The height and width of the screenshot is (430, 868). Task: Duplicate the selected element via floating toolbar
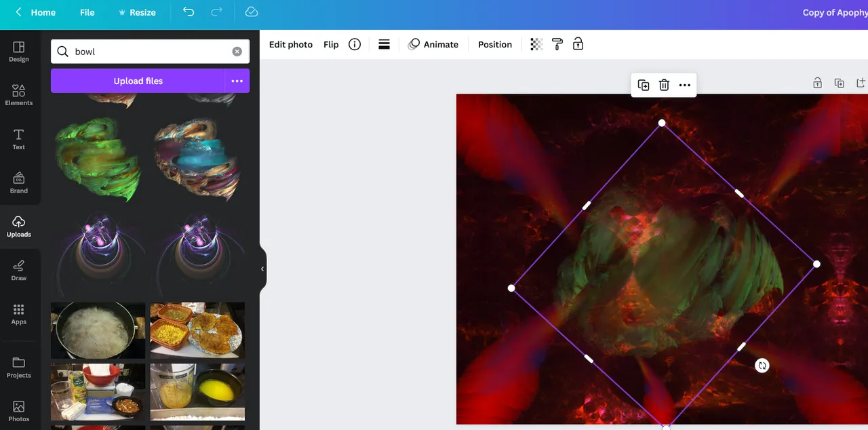pos(644,85)
